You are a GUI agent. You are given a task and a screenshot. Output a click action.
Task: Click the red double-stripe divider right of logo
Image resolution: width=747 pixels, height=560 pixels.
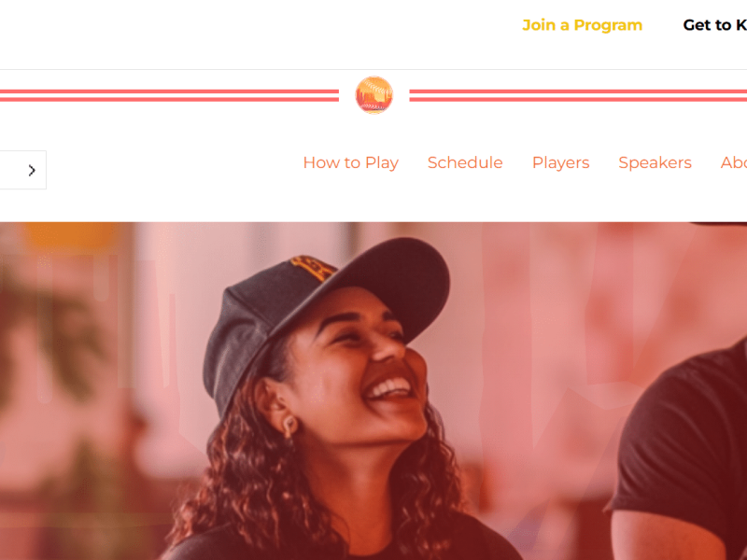point(578,95)
